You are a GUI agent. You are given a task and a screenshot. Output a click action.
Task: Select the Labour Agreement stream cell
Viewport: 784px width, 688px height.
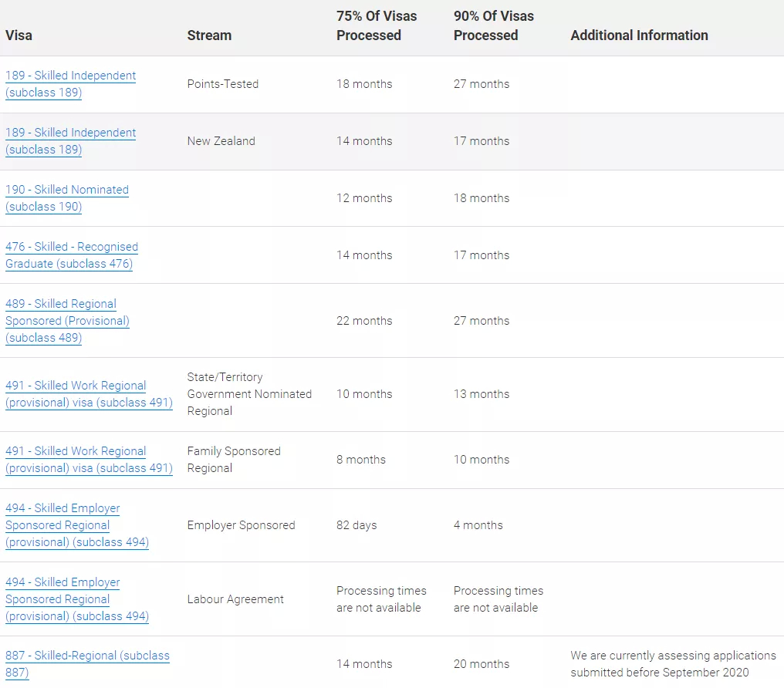coord(235,599)
